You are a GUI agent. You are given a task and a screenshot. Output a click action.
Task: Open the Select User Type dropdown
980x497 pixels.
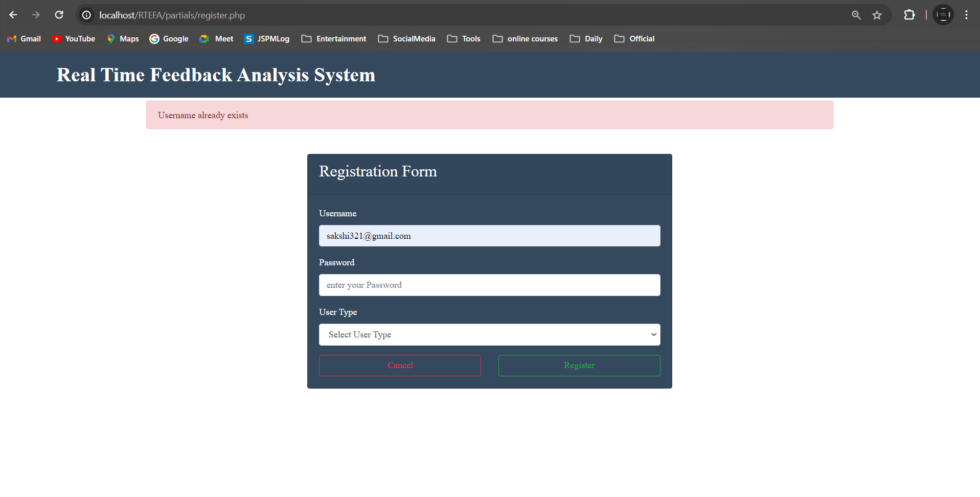click(490, 334)
